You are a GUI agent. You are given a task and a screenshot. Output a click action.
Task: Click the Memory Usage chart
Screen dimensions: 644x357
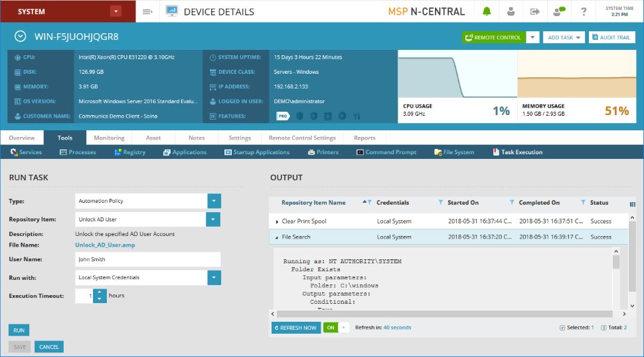click(577, 74)
